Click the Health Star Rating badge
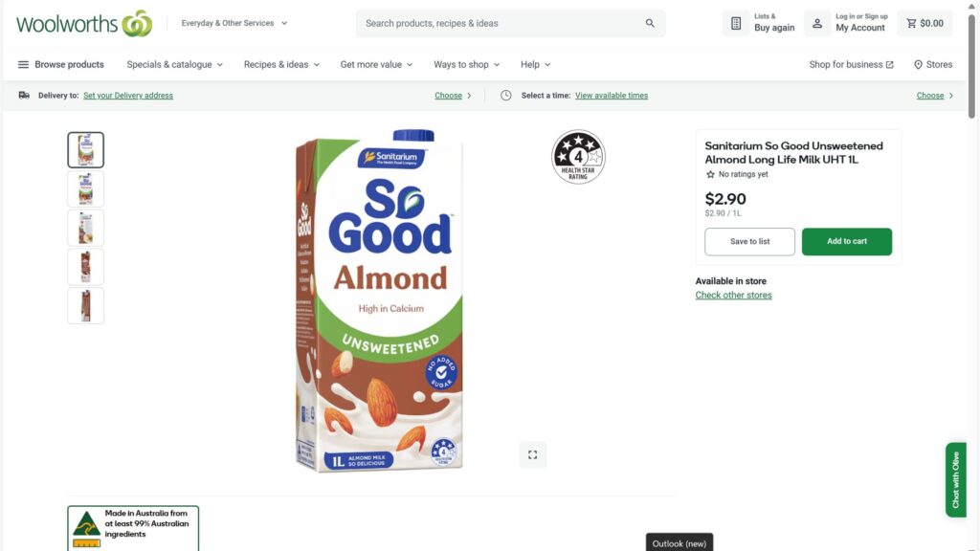The width and height of the screenshot is (980, 551). (x=578, y=157)
